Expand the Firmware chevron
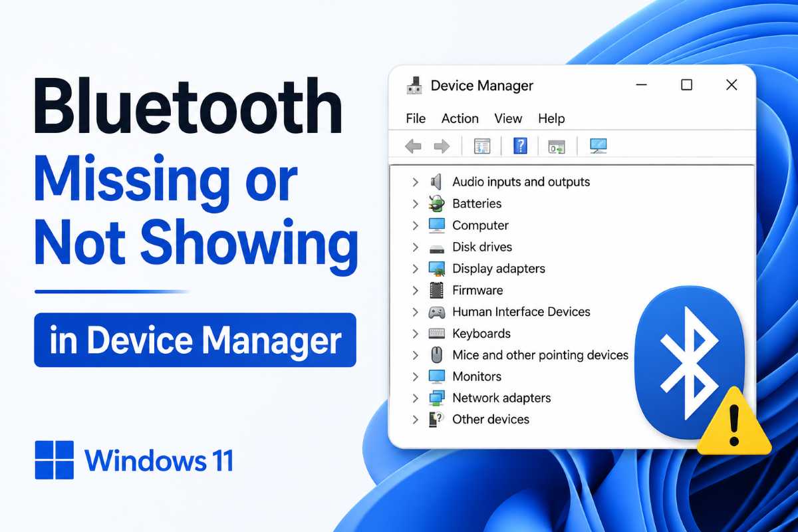 415,291
